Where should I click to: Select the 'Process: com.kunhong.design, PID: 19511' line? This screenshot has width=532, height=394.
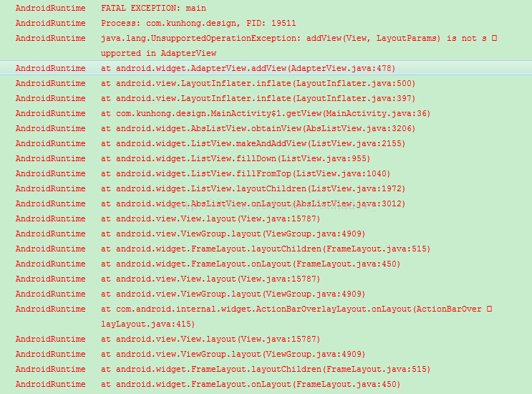point(198,23)
